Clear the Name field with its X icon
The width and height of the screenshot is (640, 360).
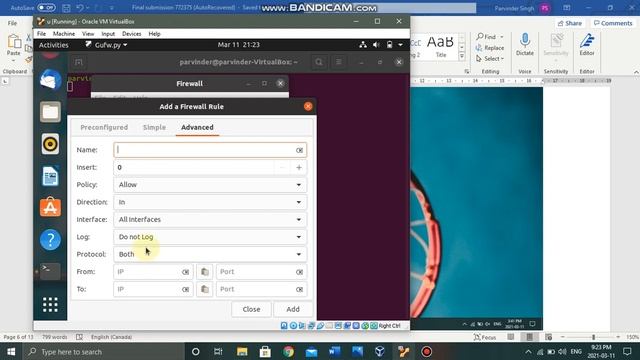299,150
